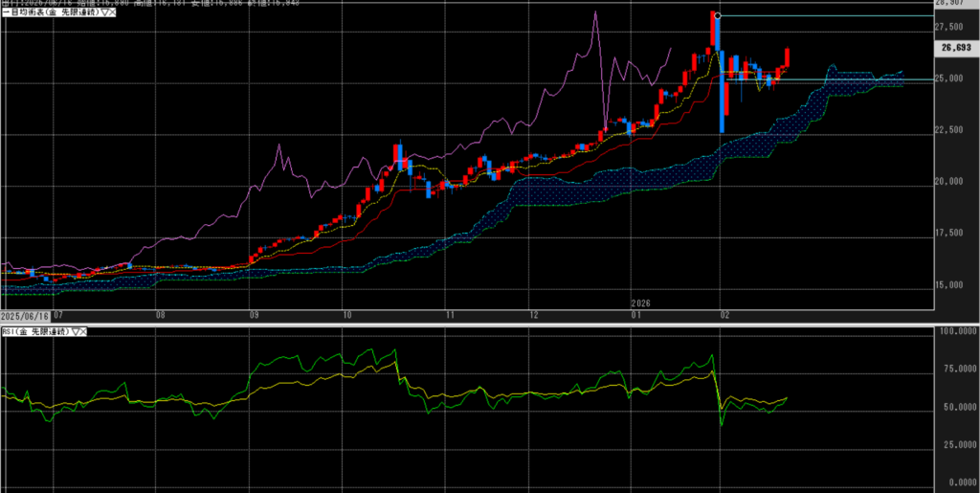The image size is (980, 493).
Task: Click the 75.0000 level on the RSI scale
Action: coord(952,368)
